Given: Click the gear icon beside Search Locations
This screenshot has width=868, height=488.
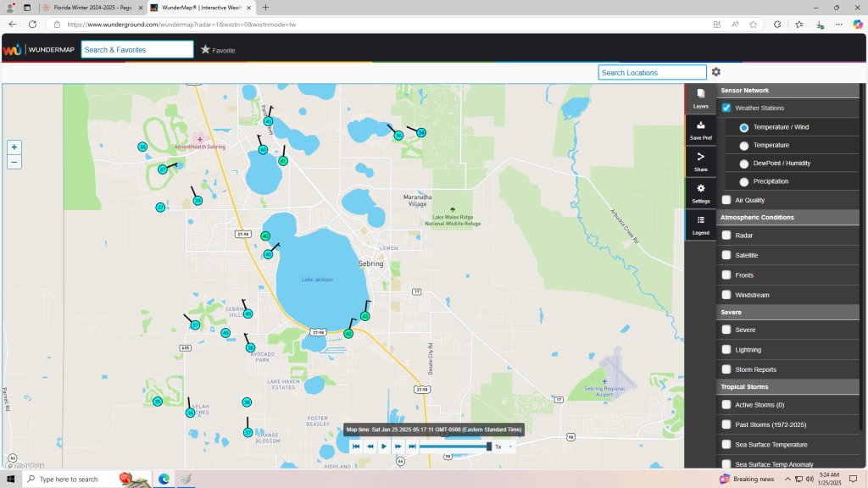Looking at the screenshot, I should [x=716, y=73].
